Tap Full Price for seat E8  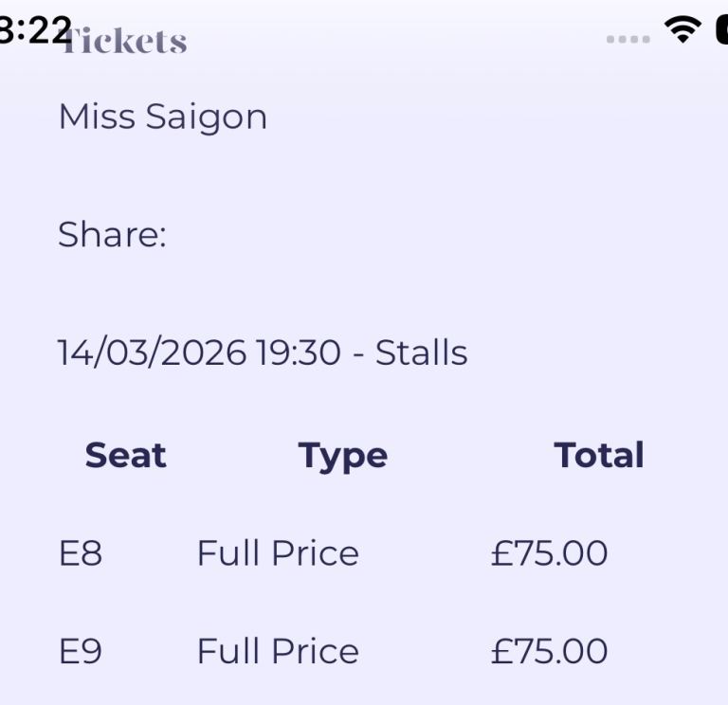[x=278, y=553]
